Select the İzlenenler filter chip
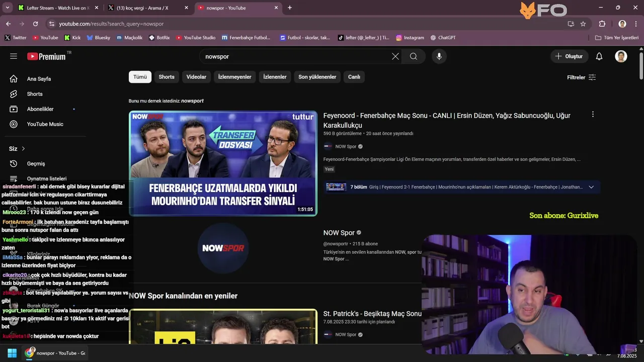 [275, 77]
